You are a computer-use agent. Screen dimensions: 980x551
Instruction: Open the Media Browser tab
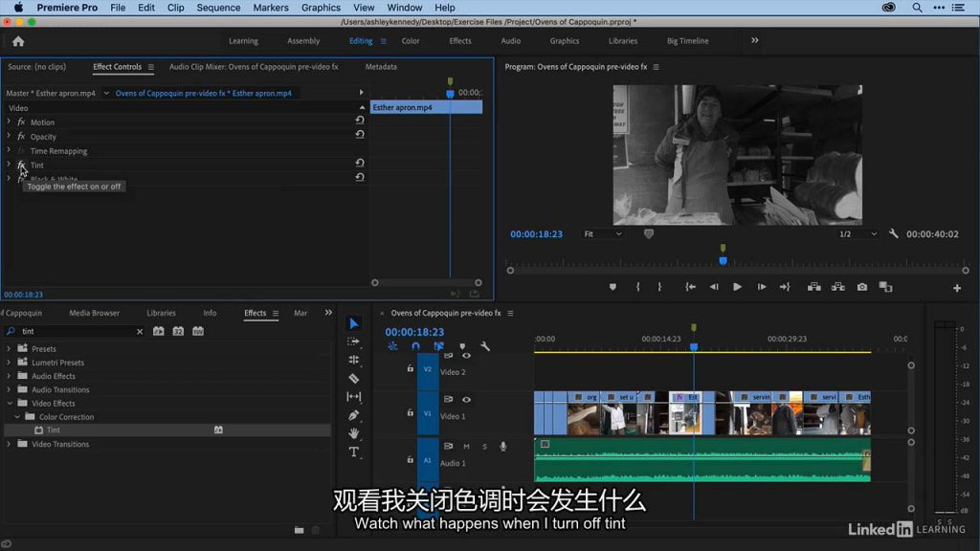point(95,313)
